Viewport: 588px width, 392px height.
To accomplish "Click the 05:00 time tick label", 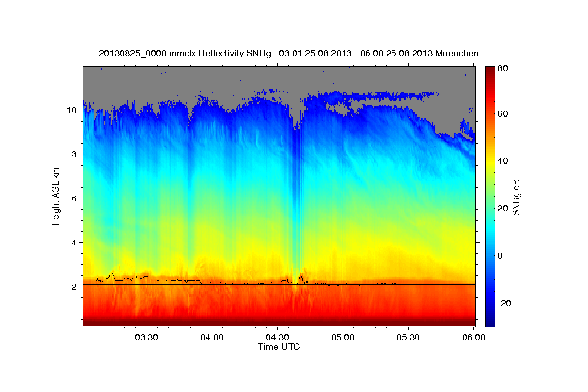I will point(343,338).
